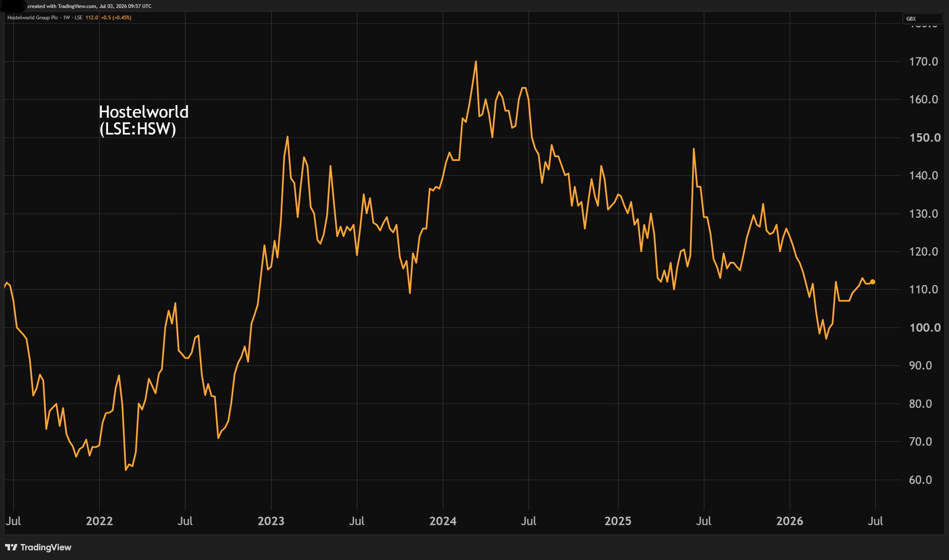Click the 100.0 price scale label
Viewport: 949px width, 560px height.
click(925, 328)
